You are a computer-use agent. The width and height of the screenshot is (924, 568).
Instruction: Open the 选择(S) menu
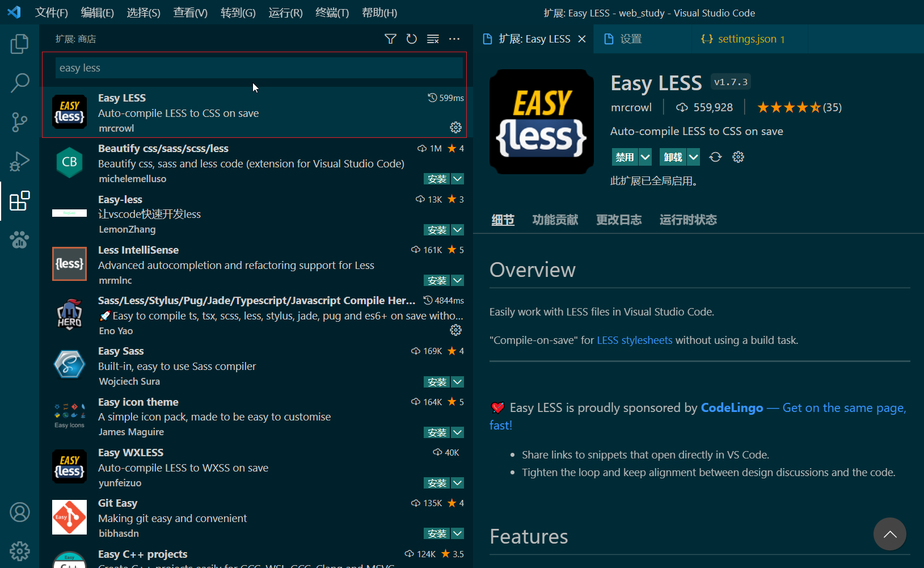click(144, 12)
